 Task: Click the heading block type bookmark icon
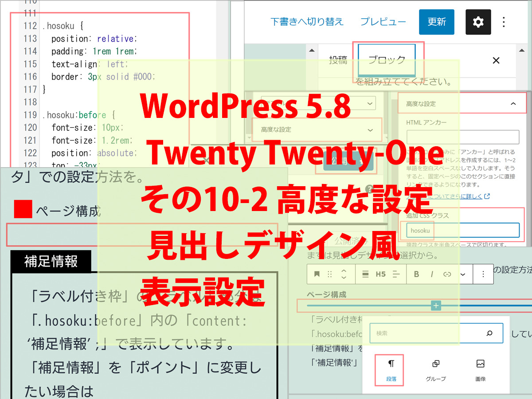[317, 274]
